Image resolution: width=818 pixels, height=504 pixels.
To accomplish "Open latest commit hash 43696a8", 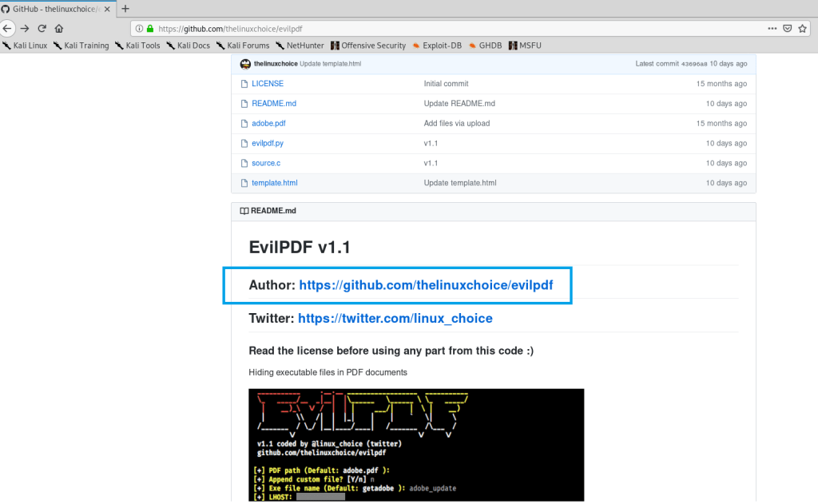I will (x=694, y=64).
